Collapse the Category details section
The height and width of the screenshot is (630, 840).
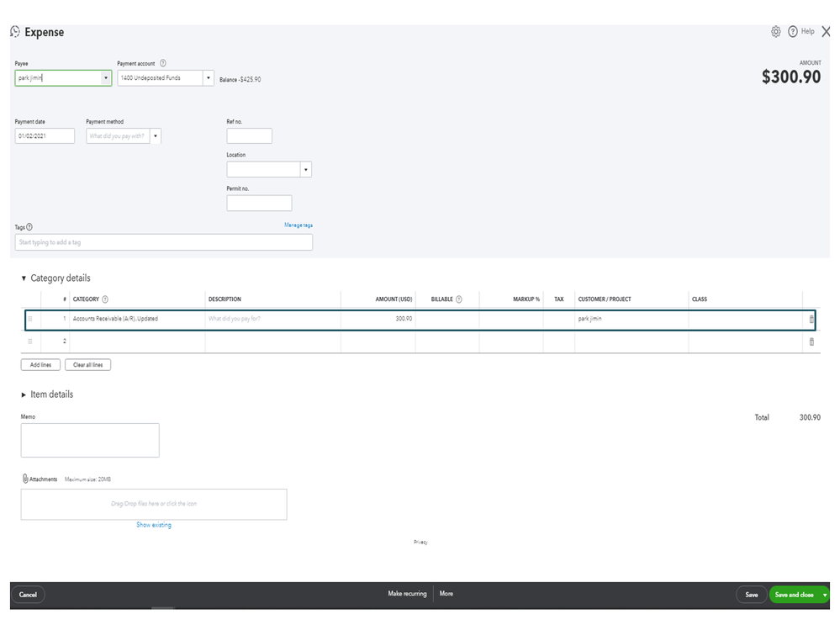[24, 278]
